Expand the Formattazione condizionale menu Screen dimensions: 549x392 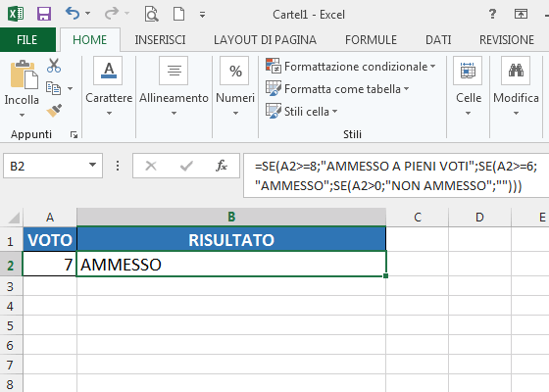pyautogui.click(x=351, y=67)
